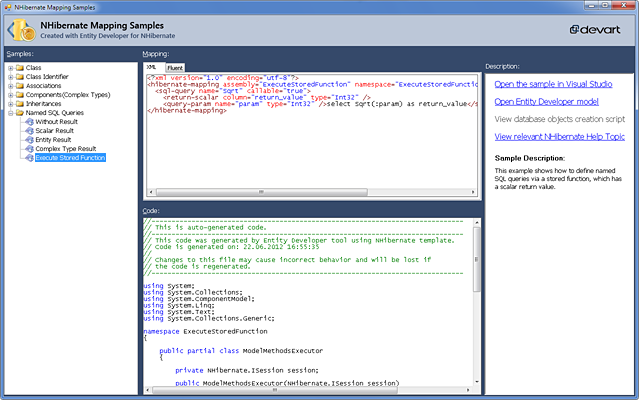Image resolution: width=639 pixels, height=400 pixels.
Task: Click the Inheritances folder icon
Action: tap(20, 103)
